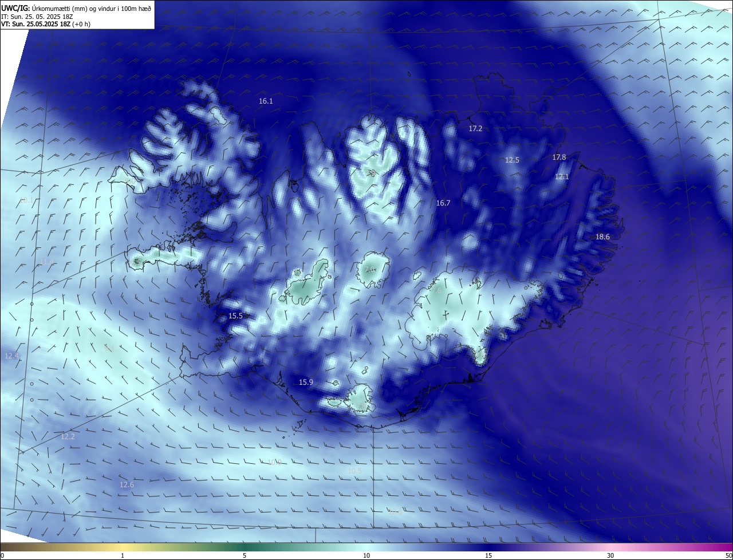733x560 pixels.
Task: Click the 17.8 value near the east coast
Action: [559, 157]
